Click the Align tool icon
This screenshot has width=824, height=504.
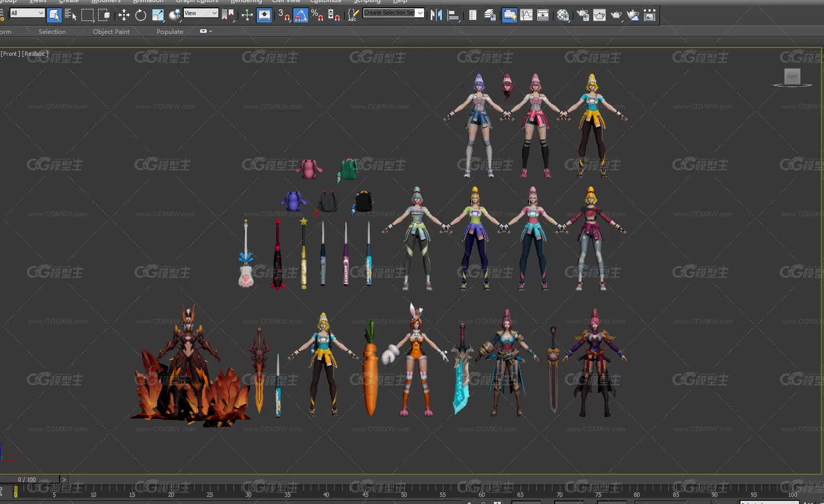tap(453, 15)
